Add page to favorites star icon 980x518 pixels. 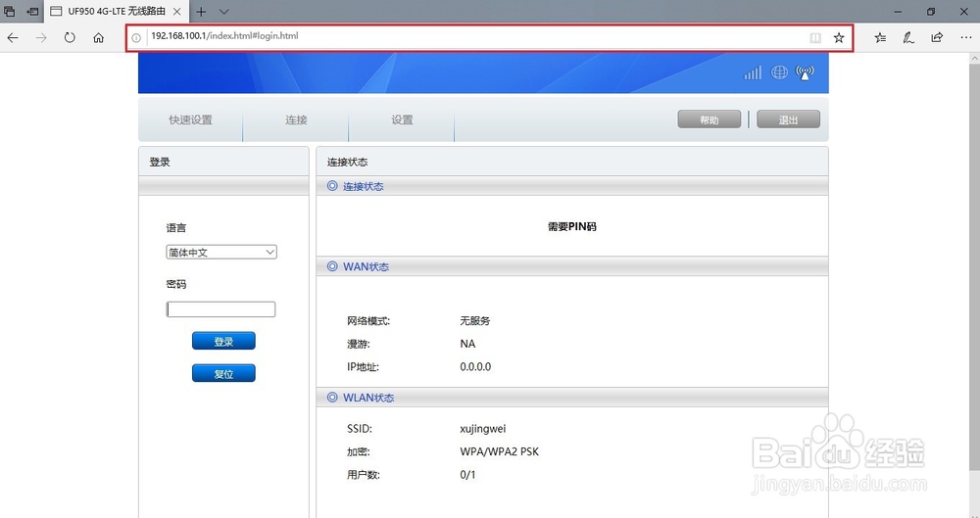tap(839, 37)
